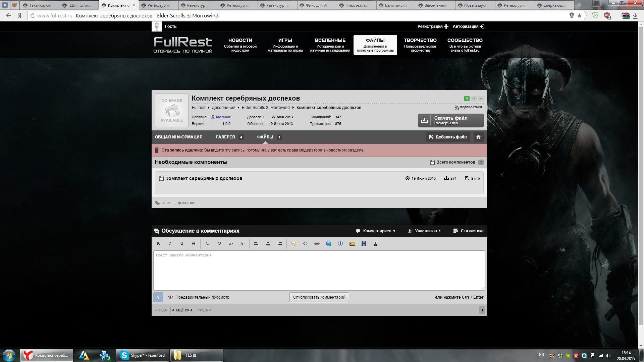Viewport: 644px width, 362px height.
Task: Click in the comment text area
Action: point(319,270)
